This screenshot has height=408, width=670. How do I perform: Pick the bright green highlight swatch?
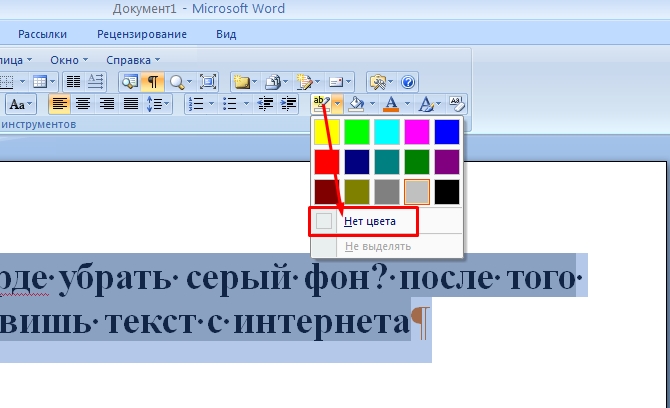(x=357, y=132)
